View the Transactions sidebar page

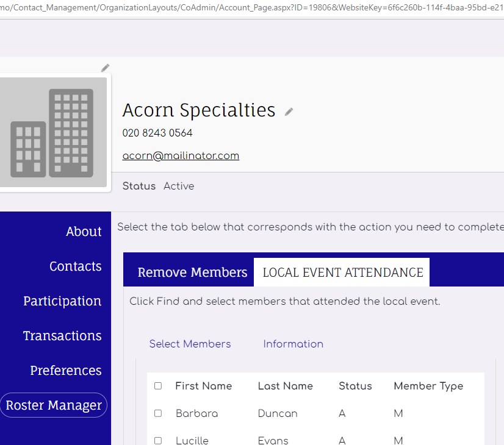62,336
